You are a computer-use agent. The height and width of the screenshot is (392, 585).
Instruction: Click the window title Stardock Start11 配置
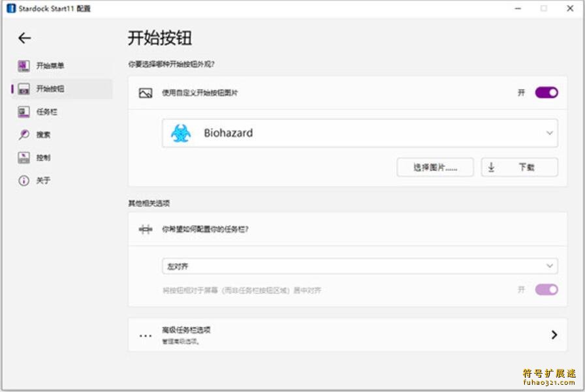click(54, 8)
